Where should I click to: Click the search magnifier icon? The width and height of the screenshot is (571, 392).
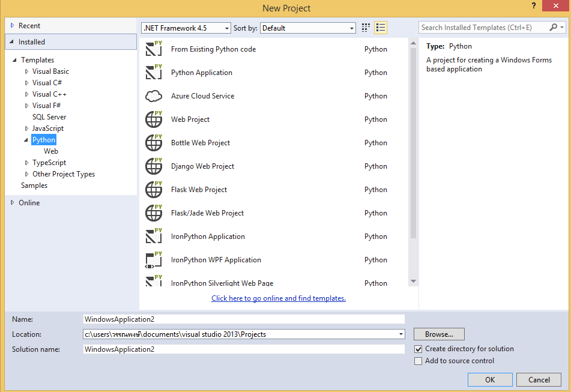click(x=554, y=27)
